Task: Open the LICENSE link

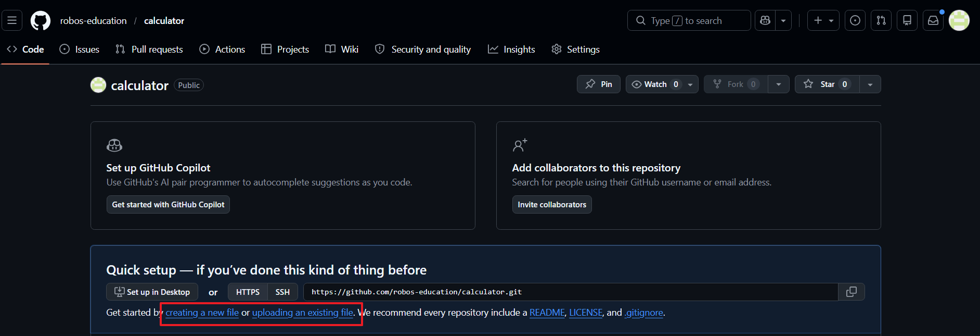Action: click(586, 313)
